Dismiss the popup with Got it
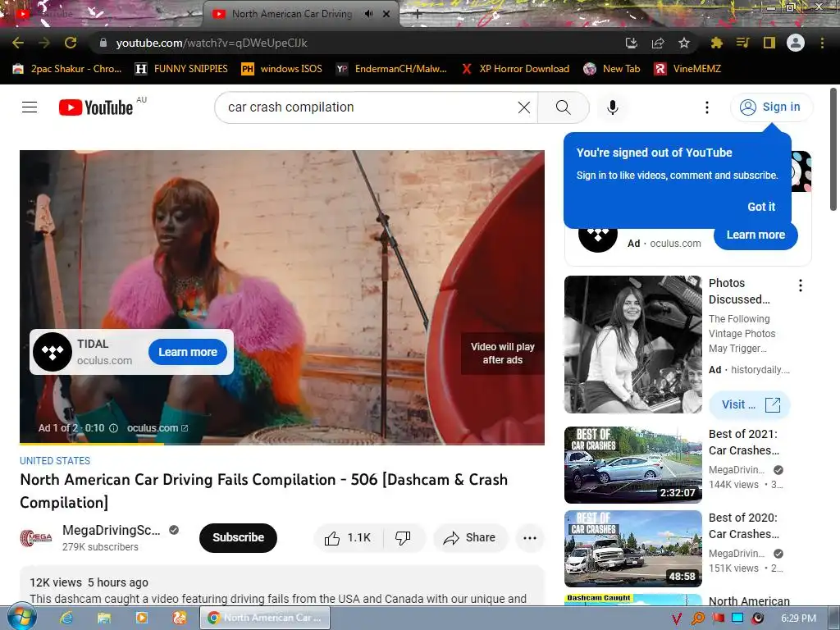Screen dimensions: 840x630 pos(761,207)
